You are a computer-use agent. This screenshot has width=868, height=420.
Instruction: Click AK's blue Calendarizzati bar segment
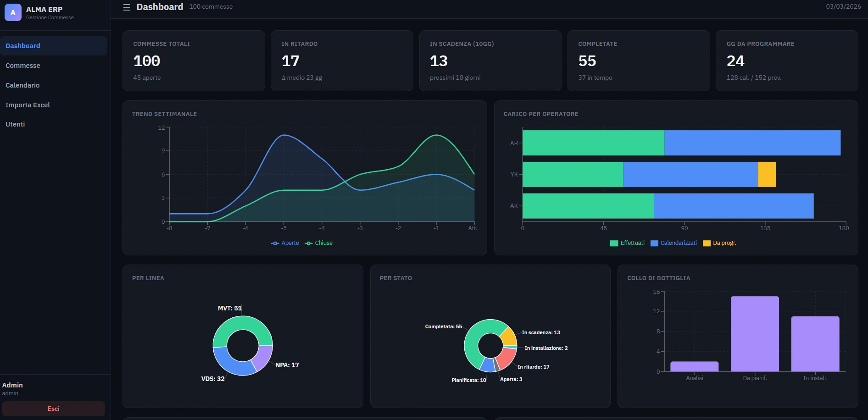[x=734, y=206]
